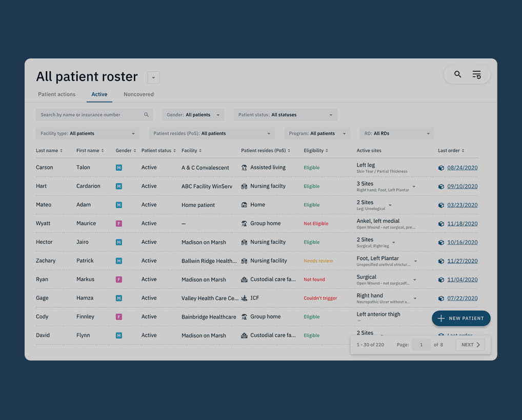This screenshot has height=420, width=522.
Task: Sort by Patient status column header
Action: [158, 151]
